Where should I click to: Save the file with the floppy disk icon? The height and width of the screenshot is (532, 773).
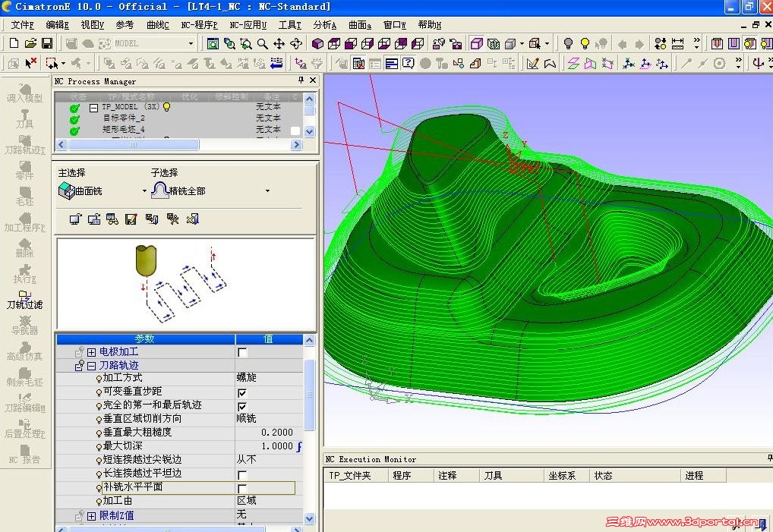(47, 43)
